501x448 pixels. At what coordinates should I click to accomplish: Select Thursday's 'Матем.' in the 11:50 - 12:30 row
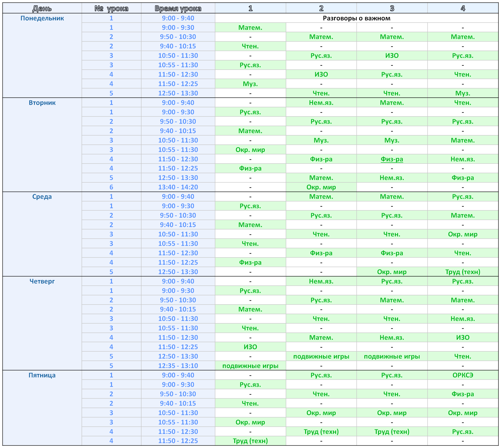point(321,338)
